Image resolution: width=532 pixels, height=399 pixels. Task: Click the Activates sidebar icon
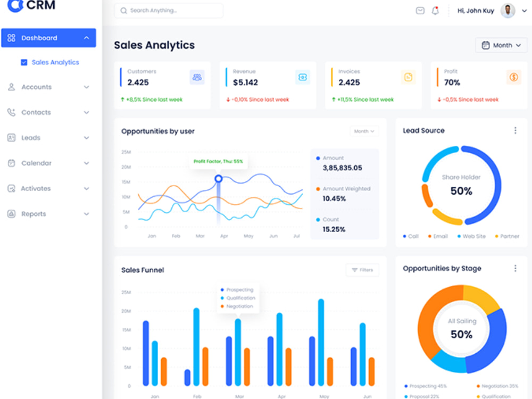[x=12, y=189]
